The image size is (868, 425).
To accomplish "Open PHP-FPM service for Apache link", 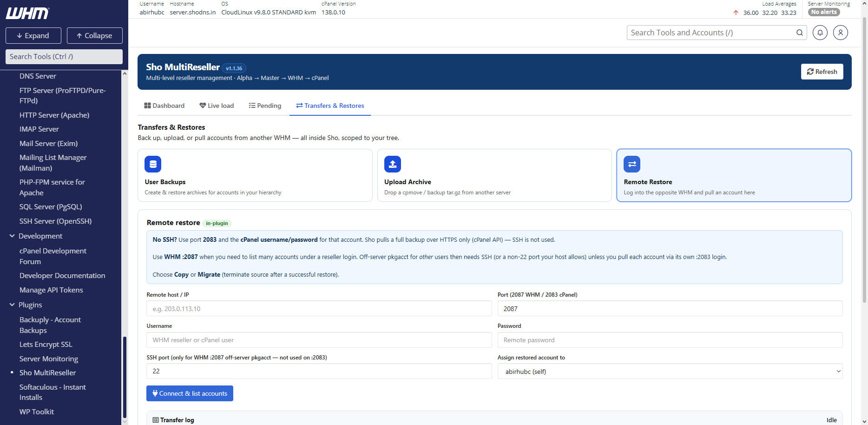I will 52,187.
